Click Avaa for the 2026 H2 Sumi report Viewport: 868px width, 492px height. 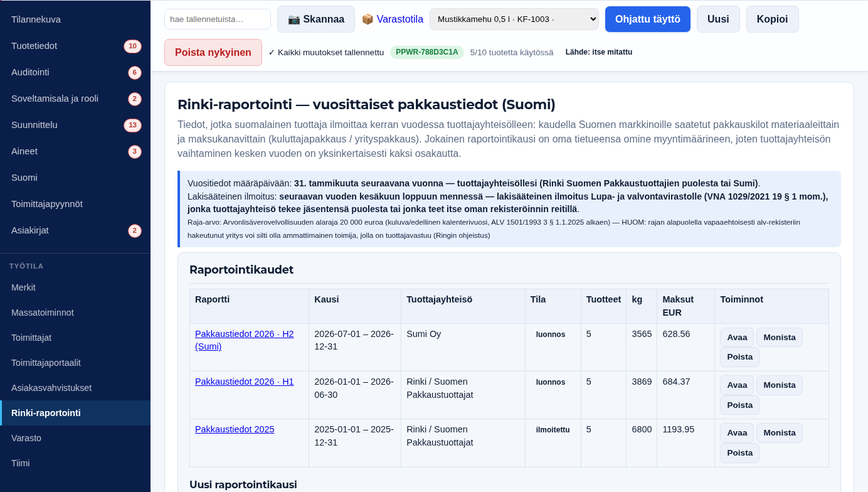[737, 337]
